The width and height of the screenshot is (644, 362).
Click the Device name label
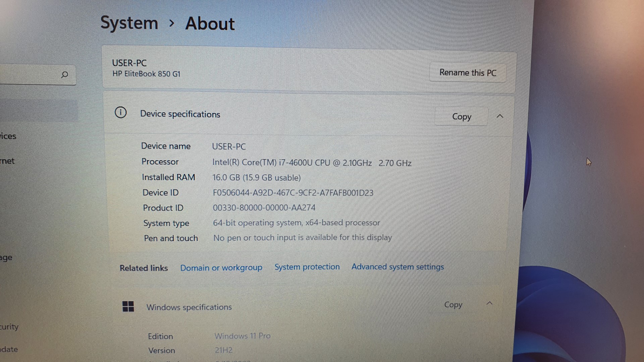166,146
